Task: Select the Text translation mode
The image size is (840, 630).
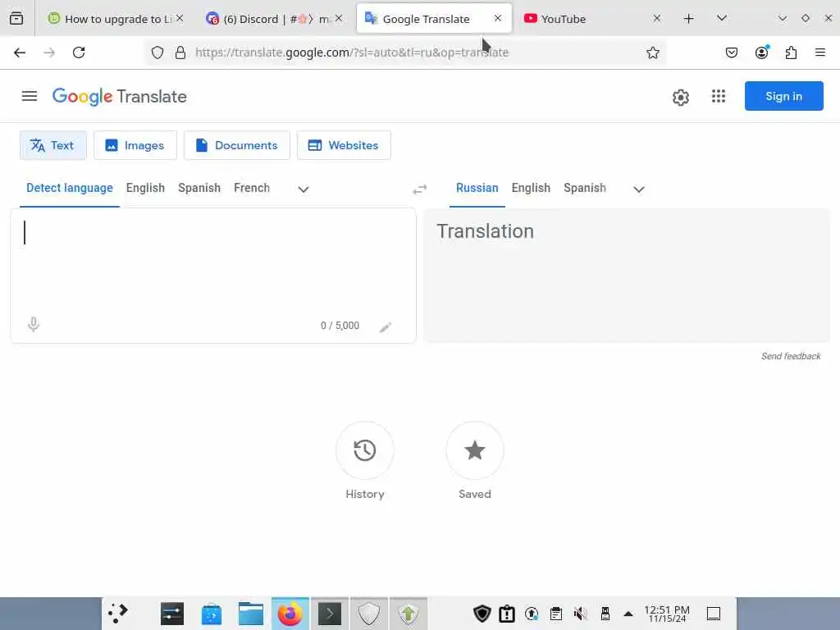Action: (53, 145)
